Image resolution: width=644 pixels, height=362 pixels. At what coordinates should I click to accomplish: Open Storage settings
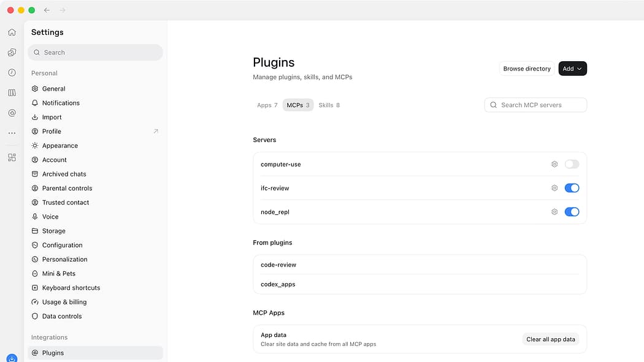(x=95, y=231)
